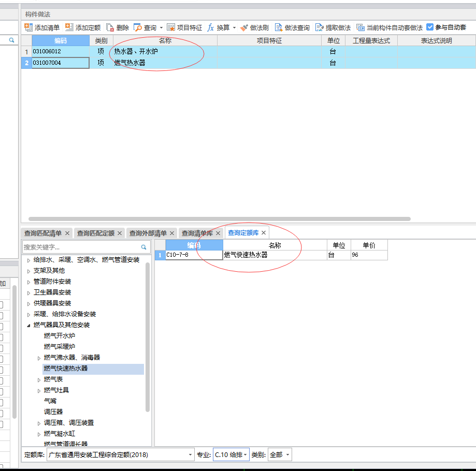The width and height of the screenshot is (476, 471).
Task: Open the 换算 dropdown arrow
Action: 234,28
